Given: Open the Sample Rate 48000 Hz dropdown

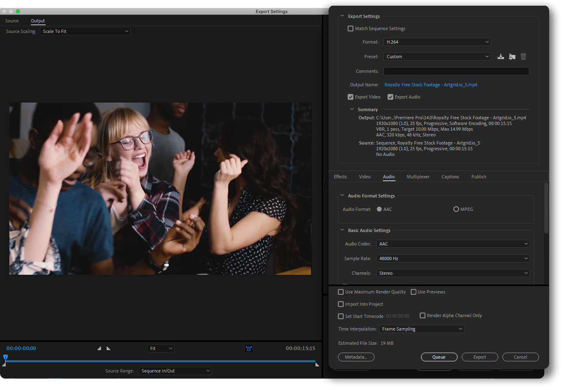Looking at the screenshot, I should [453, 258].
